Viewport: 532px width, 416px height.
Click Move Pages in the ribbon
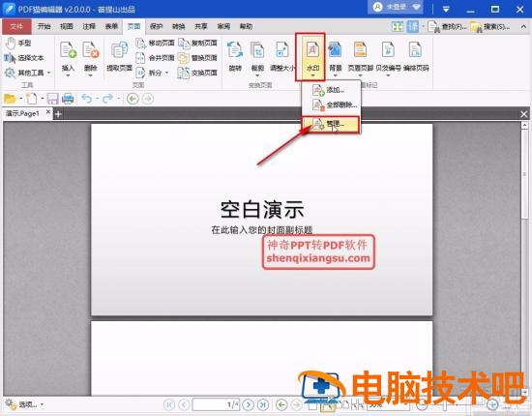click(155, 44)
